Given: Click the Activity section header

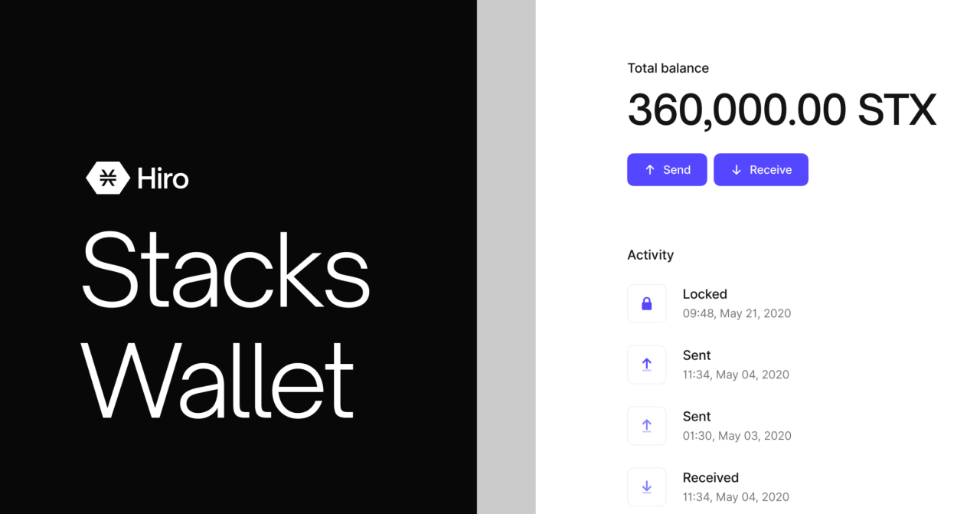Looking at the screenshot, I should tap(650, 254).
